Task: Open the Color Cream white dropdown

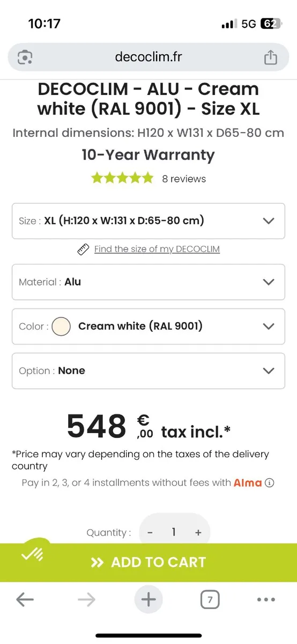Action: pyautogui.click(x=148, y=326)
